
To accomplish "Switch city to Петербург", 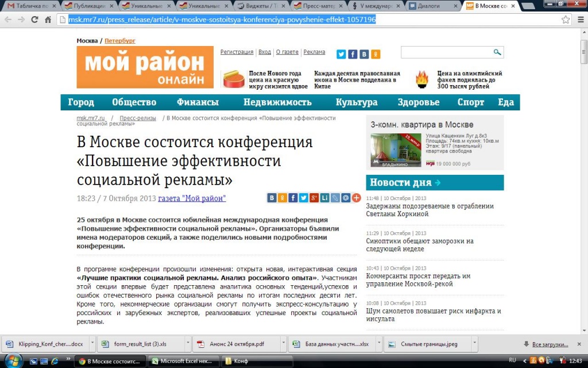I will point(120,41).
